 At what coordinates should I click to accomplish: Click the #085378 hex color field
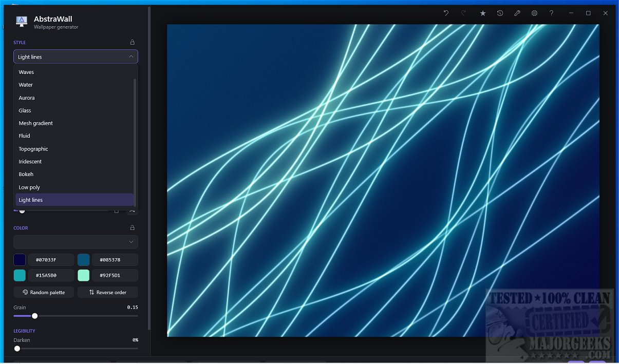pos(115,260)
